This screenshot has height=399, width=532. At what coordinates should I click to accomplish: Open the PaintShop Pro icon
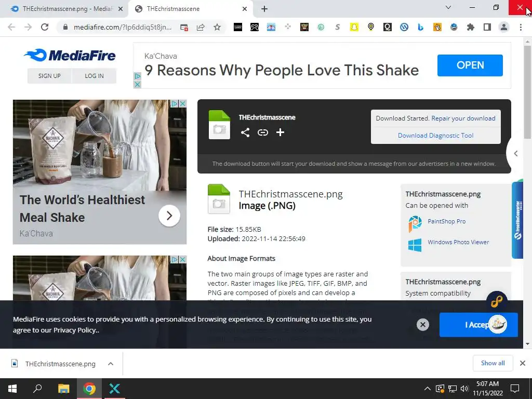coord(415,223)
